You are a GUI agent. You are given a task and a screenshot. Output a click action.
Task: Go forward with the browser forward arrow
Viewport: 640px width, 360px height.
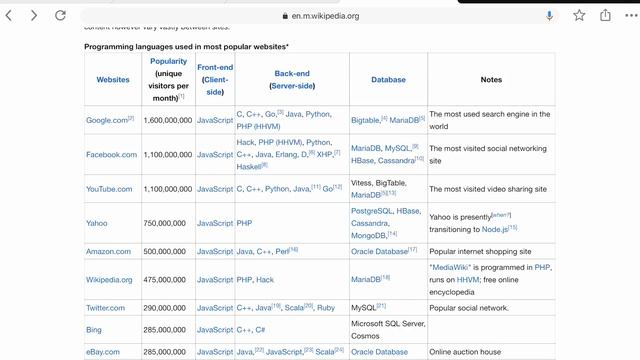pos(34,16)
